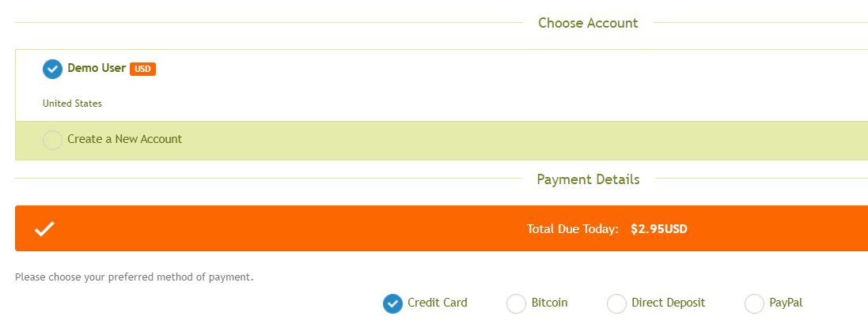The image size is (868, 320).
Task: Click the preferred method of payment instruction text
Action: pyautogui.click(x=134, y=277)
